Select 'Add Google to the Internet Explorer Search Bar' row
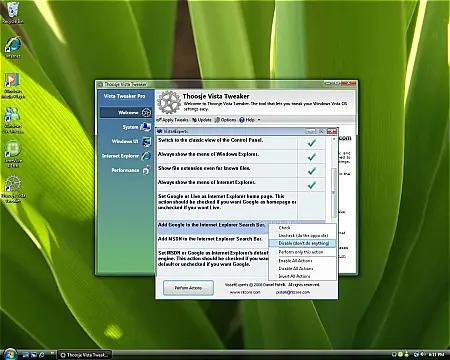 tap(211, 225)
